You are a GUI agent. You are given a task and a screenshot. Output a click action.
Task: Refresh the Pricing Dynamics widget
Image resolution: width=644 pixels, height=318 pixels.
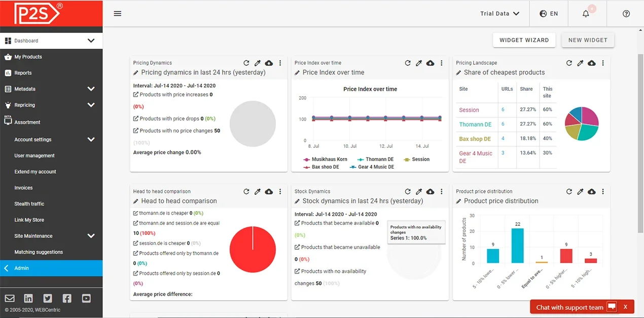point(246,63)
